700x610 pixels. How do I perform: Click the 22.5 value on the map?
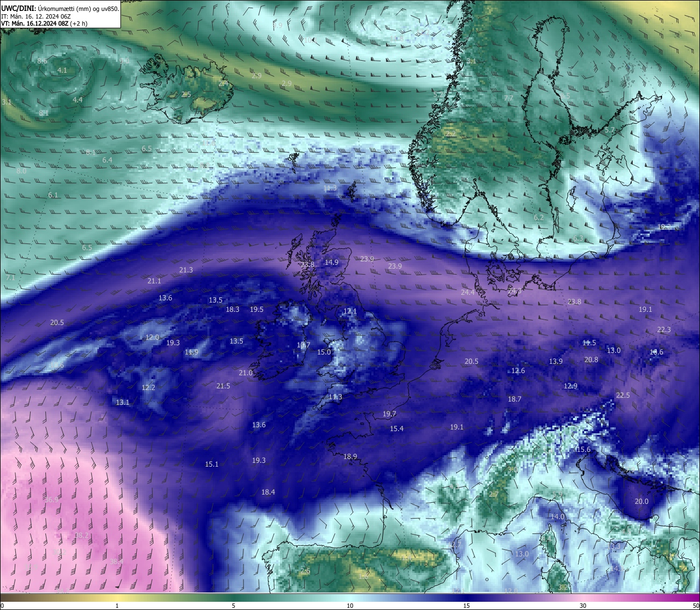coord(623,395)
